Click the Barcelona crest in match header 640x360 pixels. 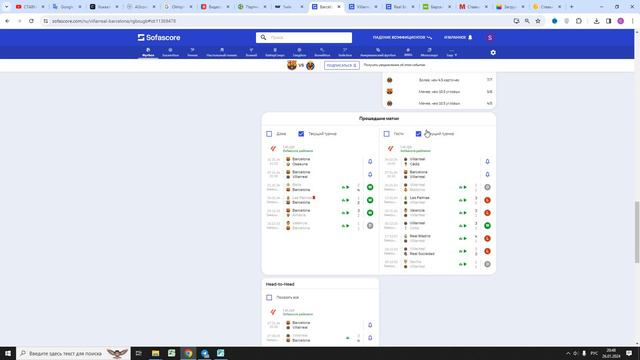291,65
